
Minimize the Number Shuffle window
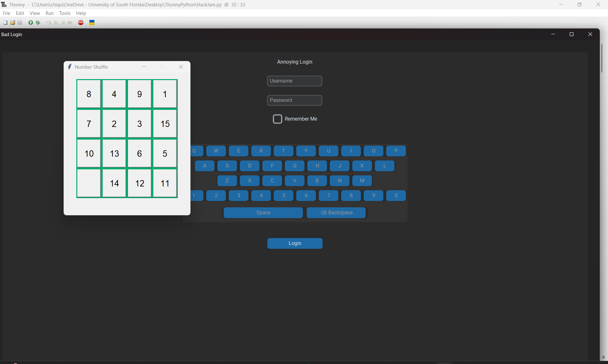[144, 67]
